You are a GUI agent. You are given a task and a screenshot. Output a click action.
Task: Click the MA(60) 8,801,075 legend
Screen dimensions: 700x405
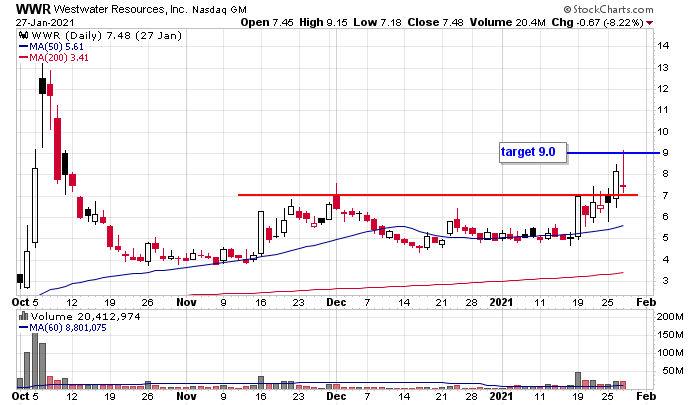(63, 328)
